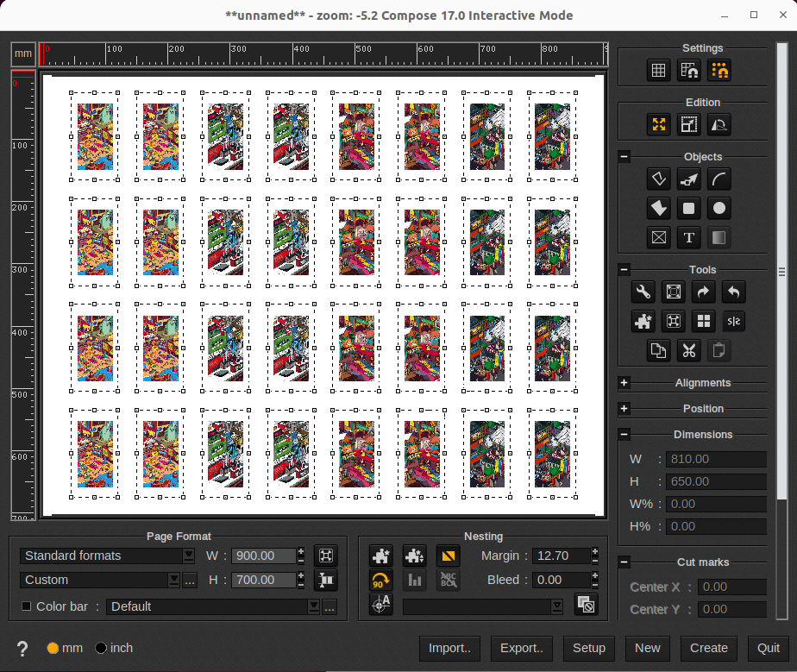Select the Ellipse object tool
This screenshot has height=672, width=797.
(719, 208)
